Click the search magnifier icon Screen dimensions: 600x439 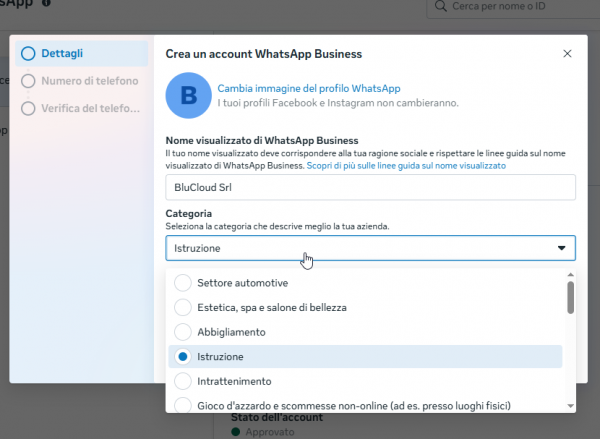pos(440,9)
